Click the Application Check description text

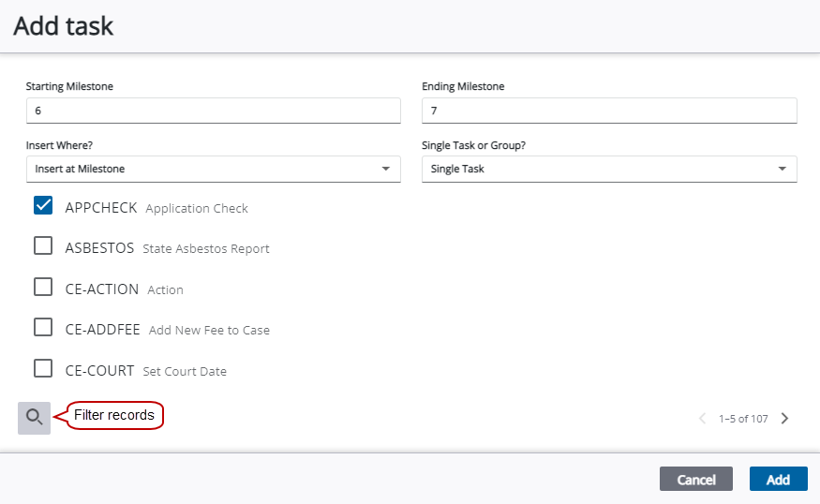(x=197, y=208)
